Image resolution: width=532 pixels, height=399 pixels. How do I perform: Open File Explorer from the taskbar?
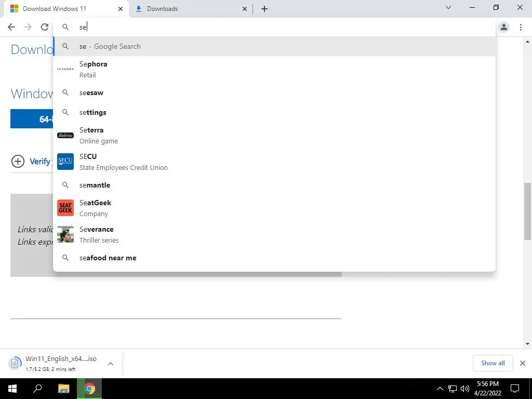[63, 389]
